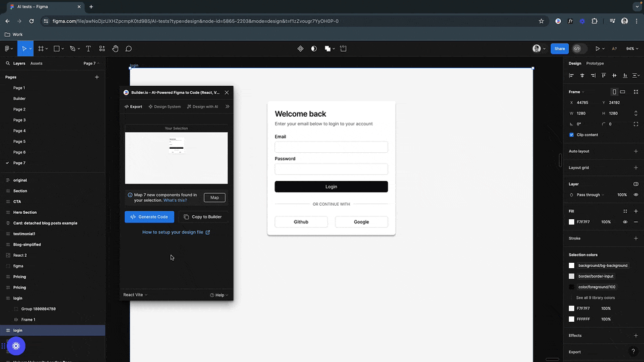Select Page 4 in pages list
The height and width of the screenshot is (362, 644).
[19, 131]
